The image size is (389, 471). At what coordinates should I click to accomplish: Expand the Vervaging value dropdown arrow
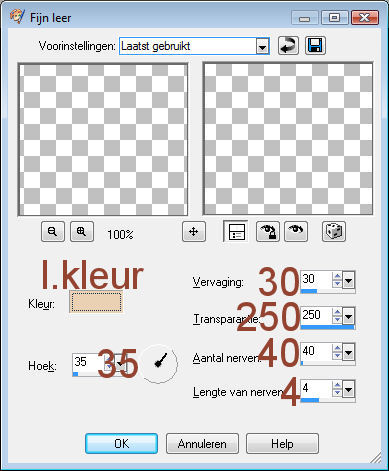[x=348, y=281]
